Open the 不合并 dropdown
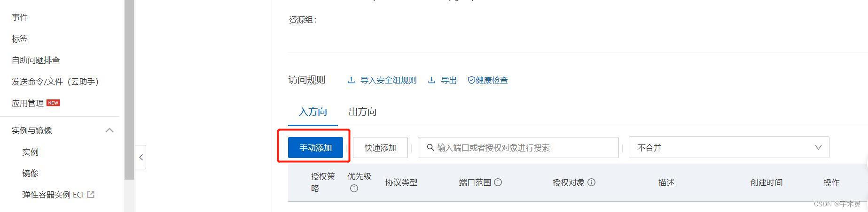Viewport: 868px width, 212px height. 729,148
